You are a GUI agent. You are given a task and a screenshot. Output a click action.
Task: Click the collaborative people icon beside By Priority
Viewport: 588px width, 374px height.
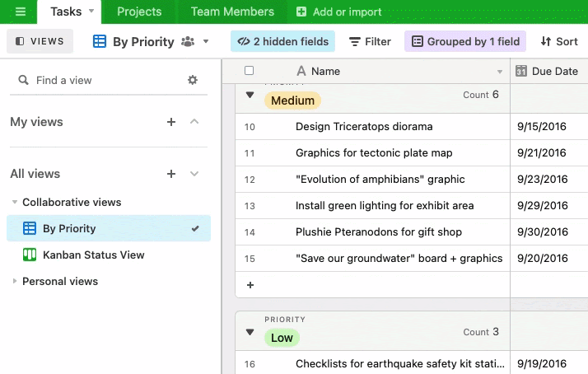188,41
